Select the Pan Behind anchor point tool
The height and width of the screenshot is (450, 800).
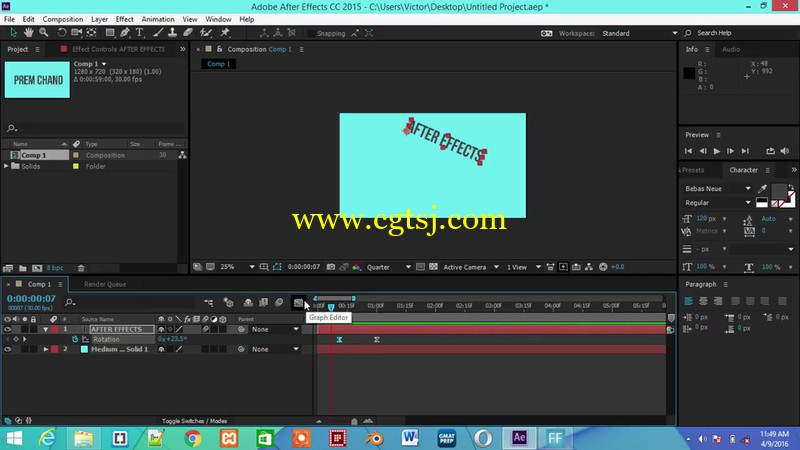[92, 33]
